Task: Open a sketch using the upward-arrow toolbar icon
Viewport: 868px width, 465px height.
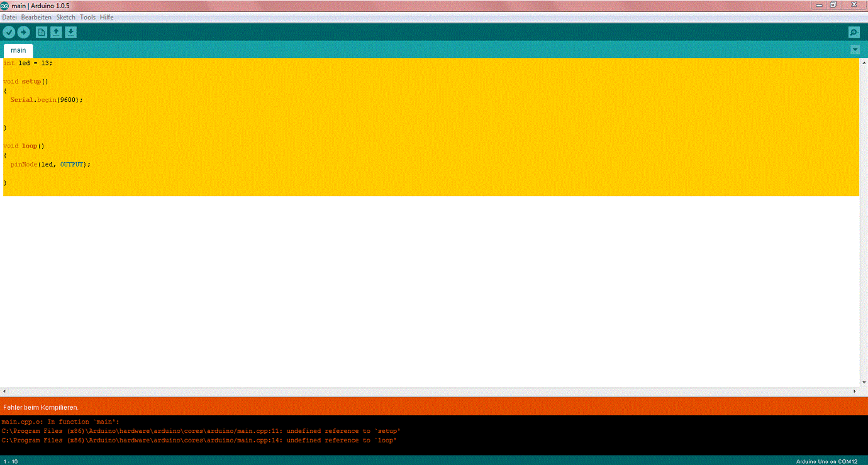Action: (55, 31)
